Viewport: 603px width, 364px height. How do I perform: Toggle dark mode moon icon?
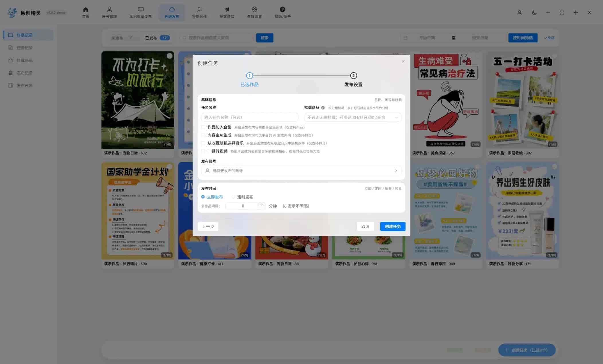[534, 13]
